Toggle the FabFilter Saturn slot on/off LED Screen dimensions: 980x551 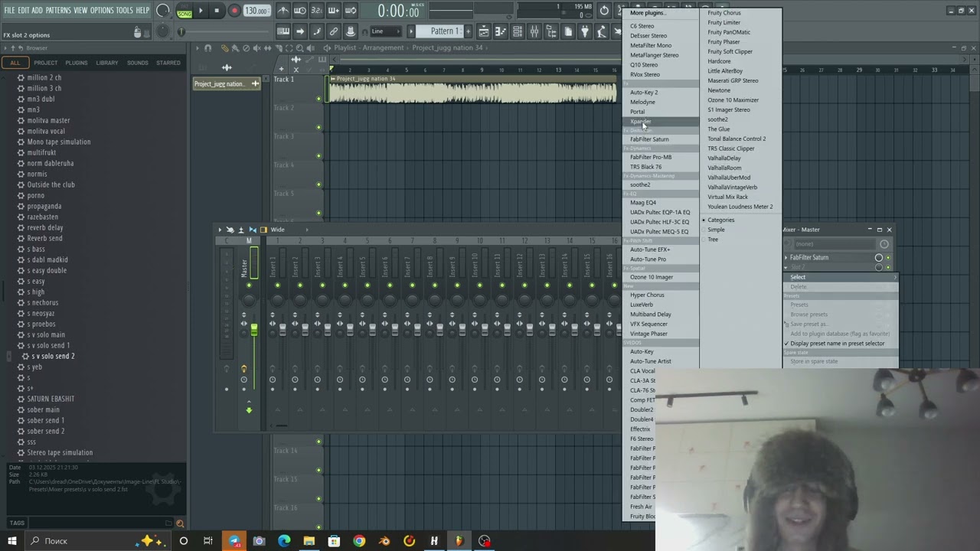click(888, 258)
